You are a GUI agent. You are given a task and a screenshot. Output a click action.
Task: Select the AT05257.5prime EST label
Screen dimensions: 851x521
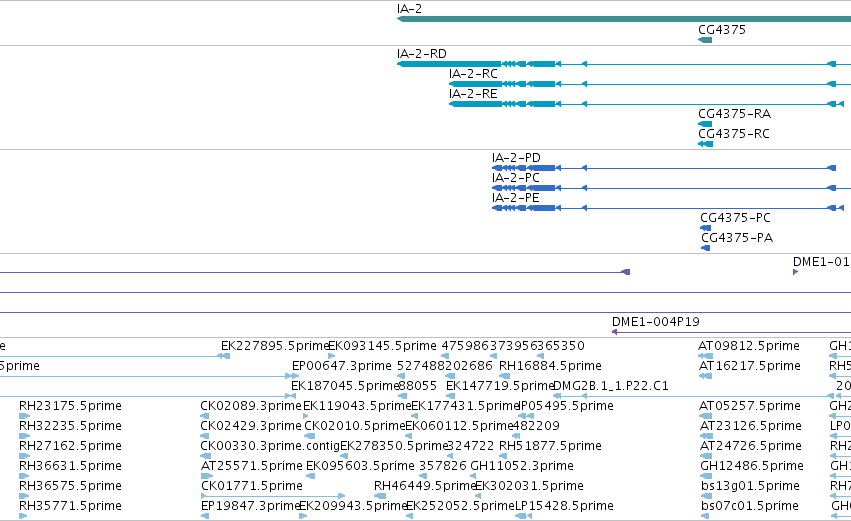coord(750,406)
